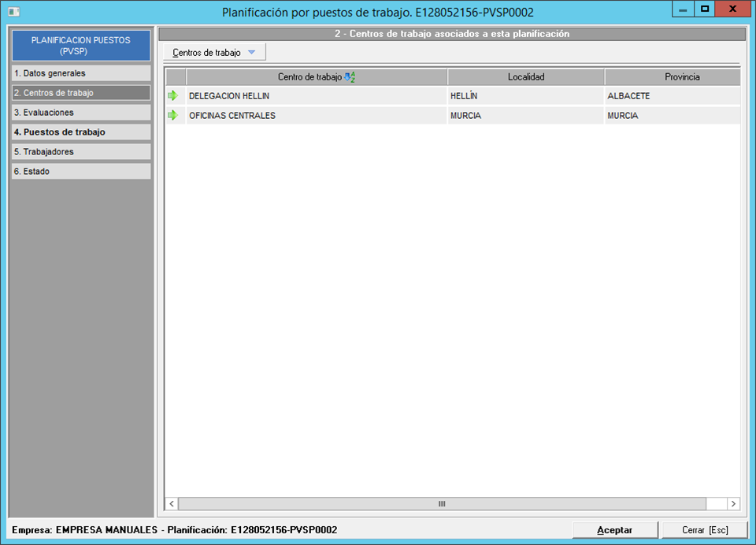Open the 3. Evaluaciones section
Image resolution: width=756 pixels, height=545 pixels.
click(x=81, y=113)
